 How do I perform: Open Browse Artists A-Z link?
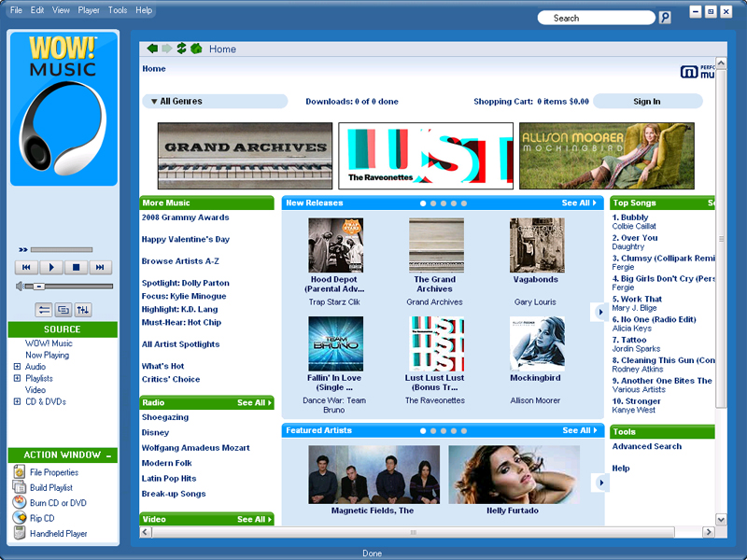pos(180,261)
